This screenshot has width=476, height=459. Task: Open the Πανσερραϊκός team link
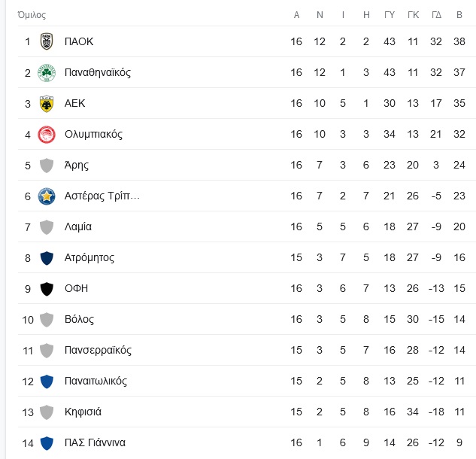pyautogui.click(x=98, y=350)
